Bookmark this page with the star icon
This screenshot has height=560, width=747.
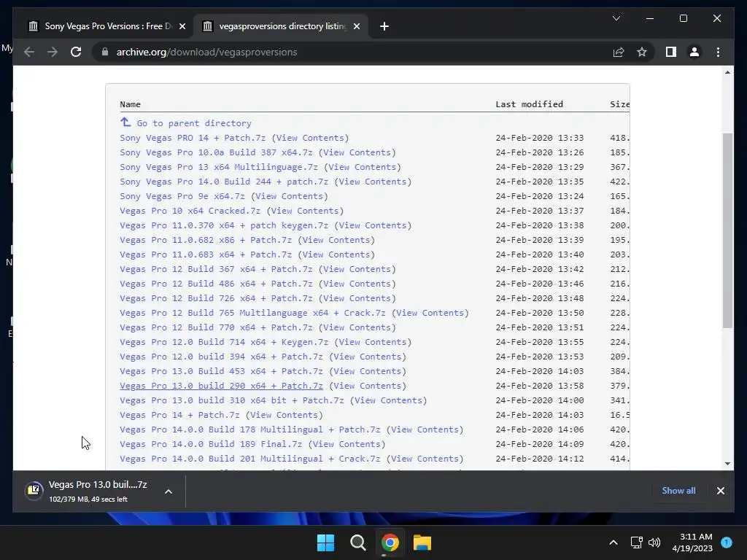tap(642, 52)
